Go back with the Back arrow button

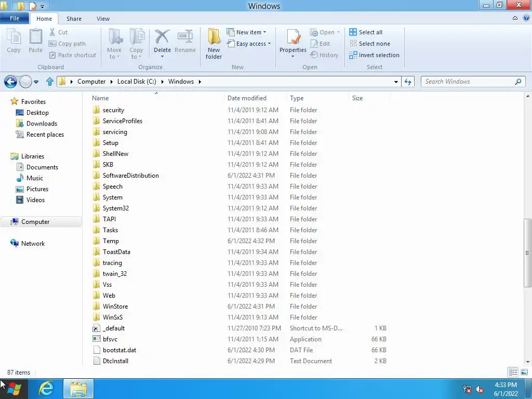coord(10,82)
